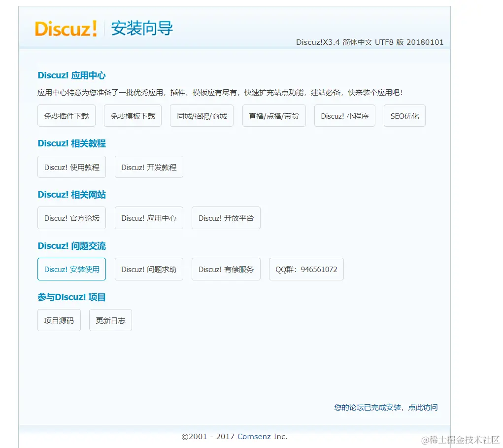
Task: Open 更新日志 button
Action: click(x=110, y=320)
